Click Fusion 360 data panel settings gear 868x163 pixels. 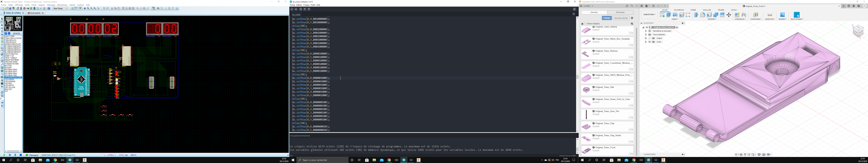point(632,18)
